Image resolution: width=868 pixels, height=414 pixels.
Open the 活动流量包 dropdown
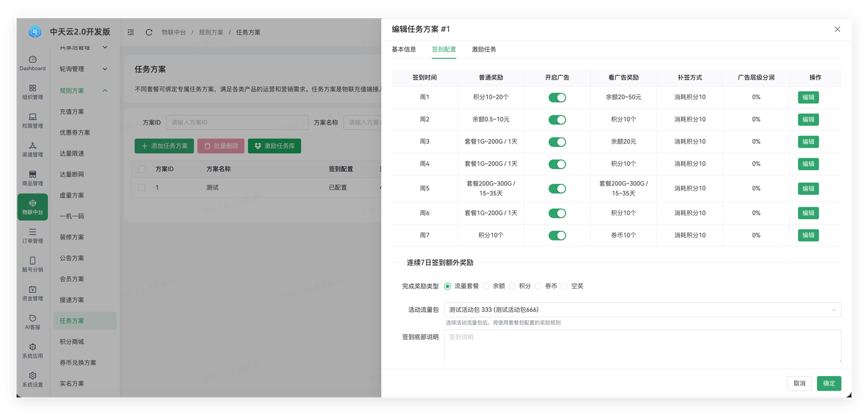pyautogui.click(x=642, y=310)
